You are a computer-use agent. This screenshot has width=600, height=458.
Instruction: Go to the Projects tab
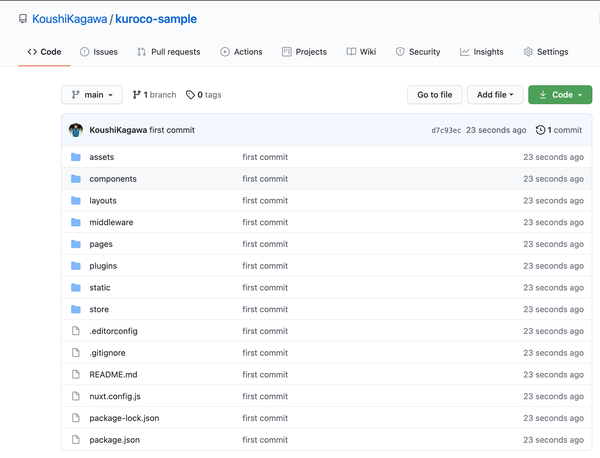(304, 52)
